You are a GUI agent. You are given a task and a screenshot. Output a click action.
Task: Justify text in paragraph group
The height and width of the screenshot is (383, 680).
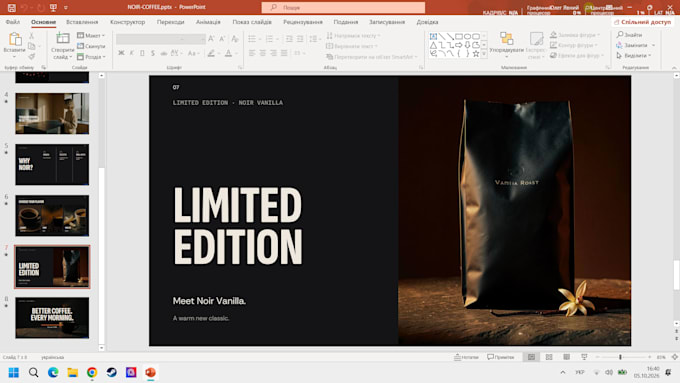pos(284,53)
